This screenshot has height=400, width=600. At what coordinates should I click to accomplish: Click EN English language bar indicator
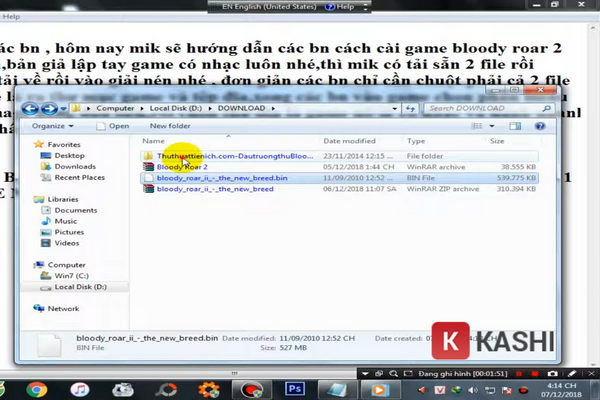tap(269, 7)
